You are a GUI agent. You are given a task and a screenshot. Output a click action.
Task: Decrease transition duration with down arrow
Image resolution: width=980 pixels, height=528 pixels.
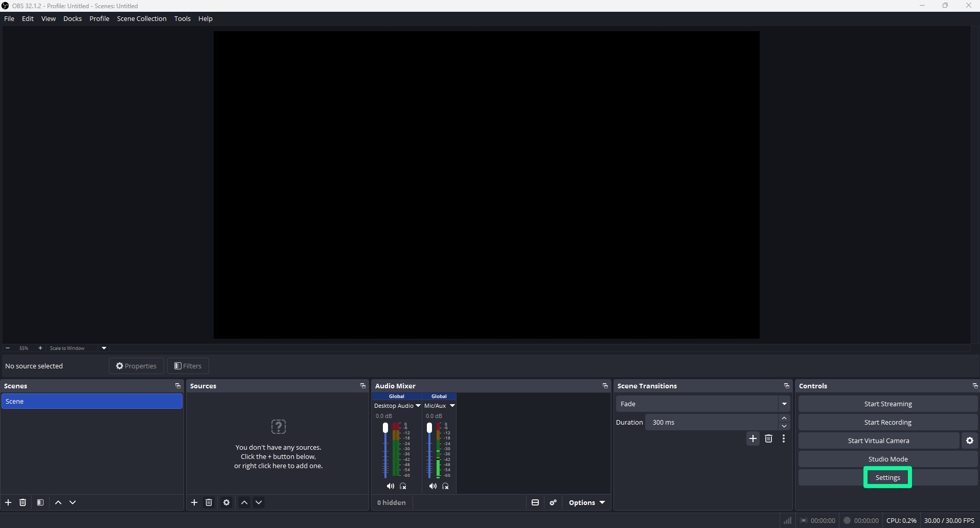(784, 426)
